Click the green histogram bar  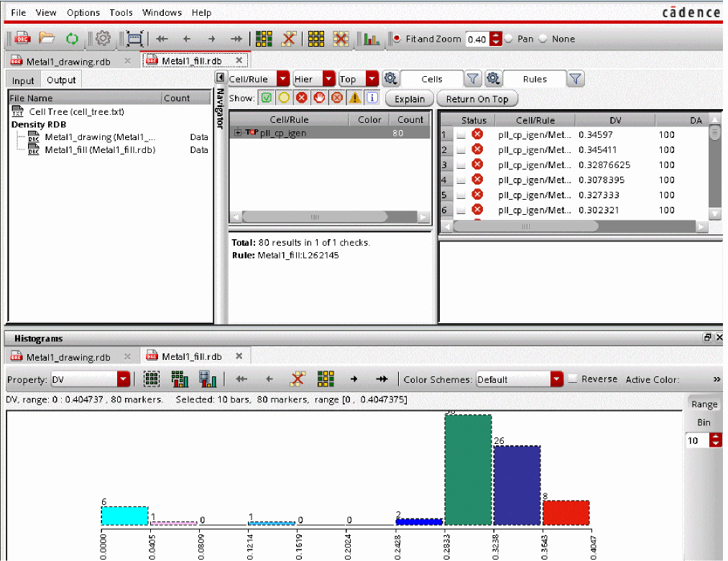coord(468,470)
